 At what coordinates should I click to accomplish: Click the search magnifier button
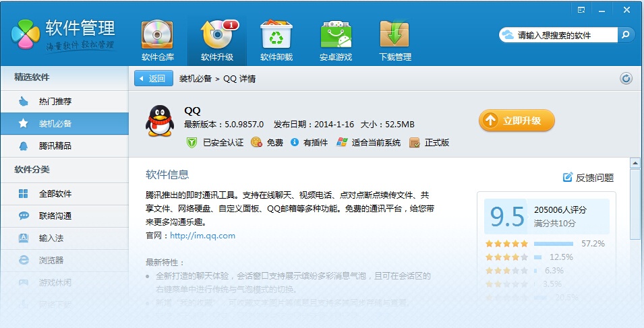626,35
